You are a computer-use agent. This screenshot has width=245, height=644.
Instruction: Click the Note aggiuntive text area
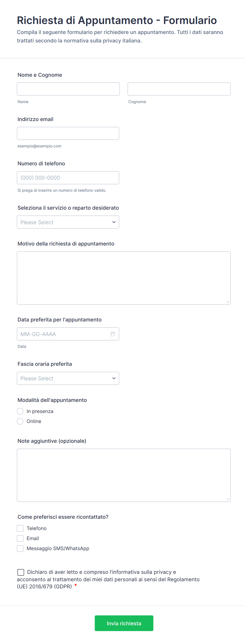(124, 475)
